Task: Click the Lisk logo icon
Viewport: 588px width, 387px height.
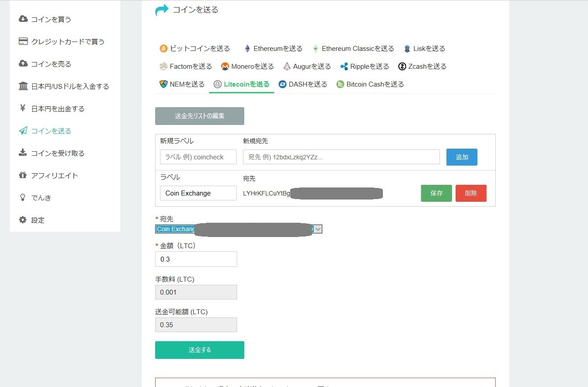Action: click(407, 48)
